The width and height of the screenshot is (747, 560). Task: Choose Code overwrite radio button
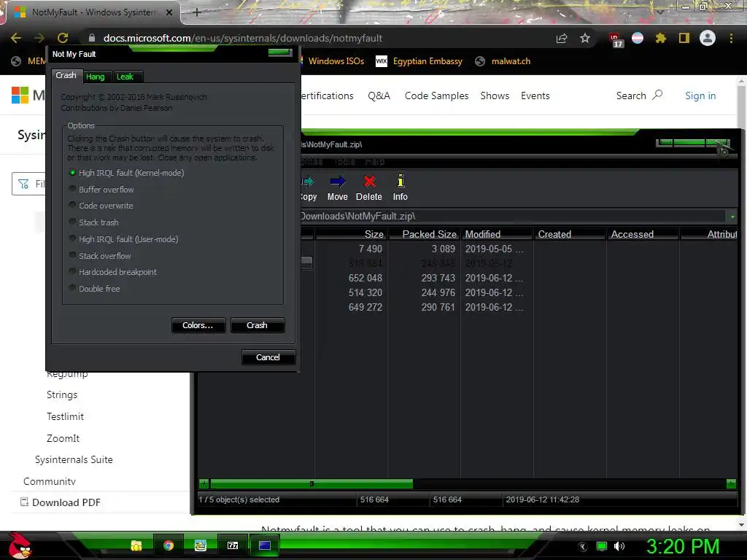101,206
